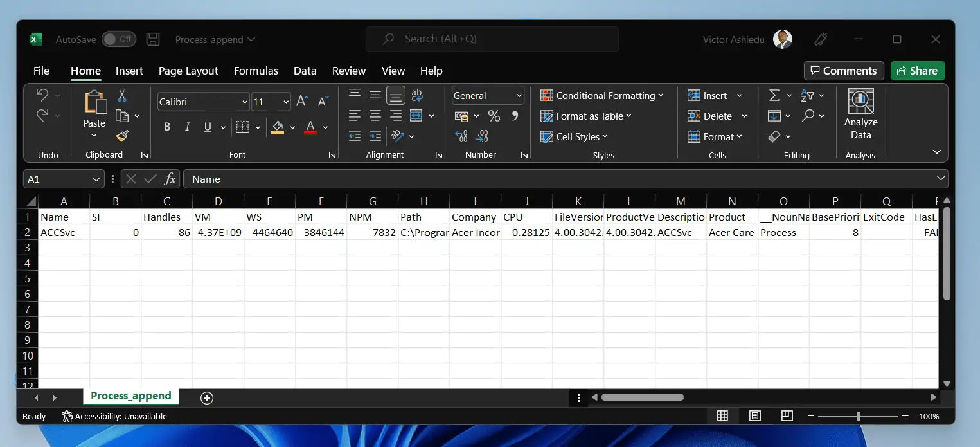Switch to the Formulas tab

pos(256,71)
